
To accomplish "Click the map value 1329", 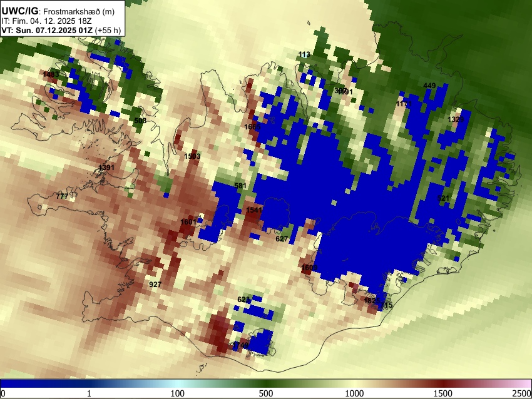I will tap(456, 119).
